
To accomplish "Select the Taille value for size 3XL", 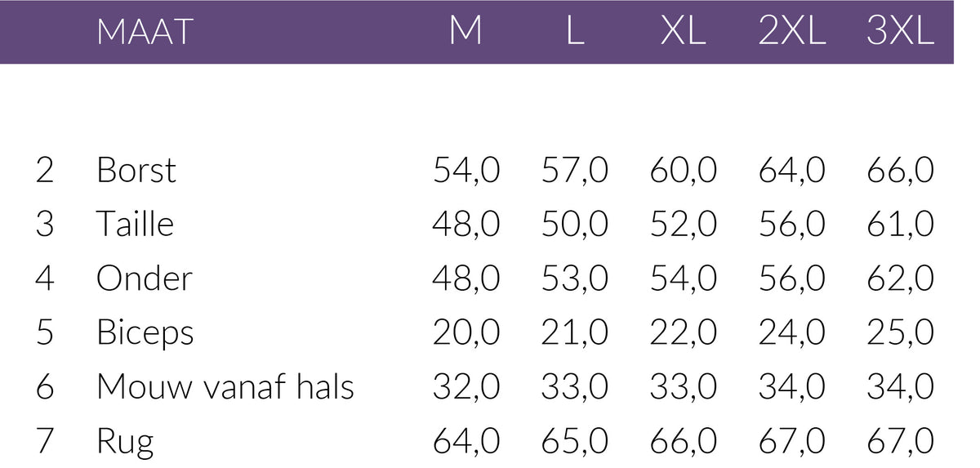I will (x=900, y=225).
